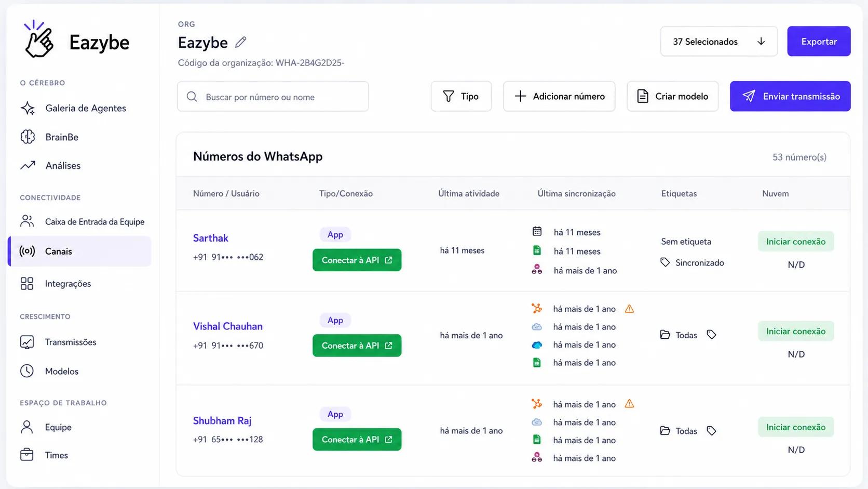Click the pink group icon in Sarthak row

coord(537,270)
